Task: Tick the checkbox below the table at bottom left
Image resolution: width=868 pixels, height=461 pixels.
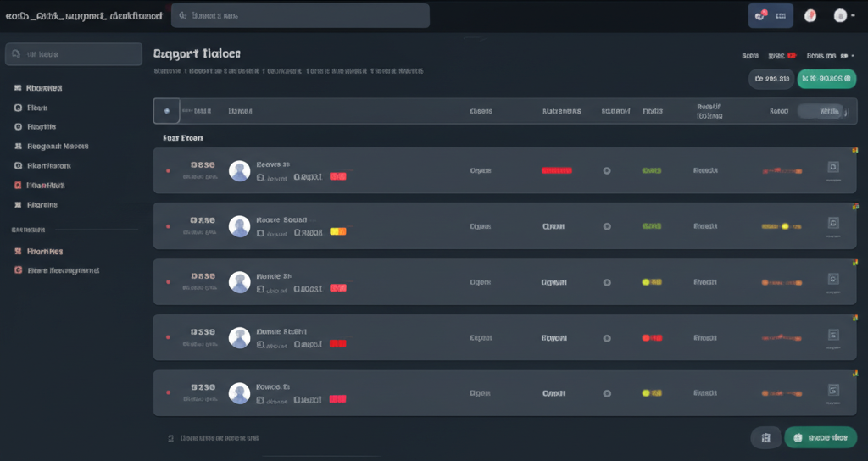Action: pyautogui.click(x=171, y=438)
